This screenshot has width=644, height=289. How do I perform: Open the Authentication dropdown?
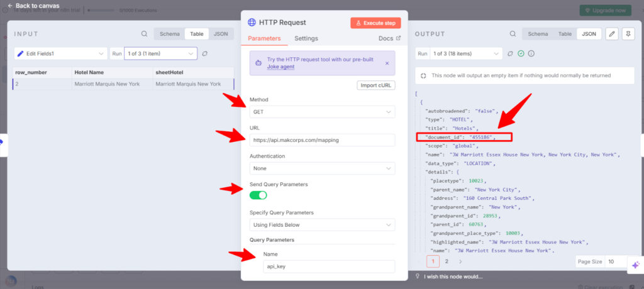[x=323, y=168]
